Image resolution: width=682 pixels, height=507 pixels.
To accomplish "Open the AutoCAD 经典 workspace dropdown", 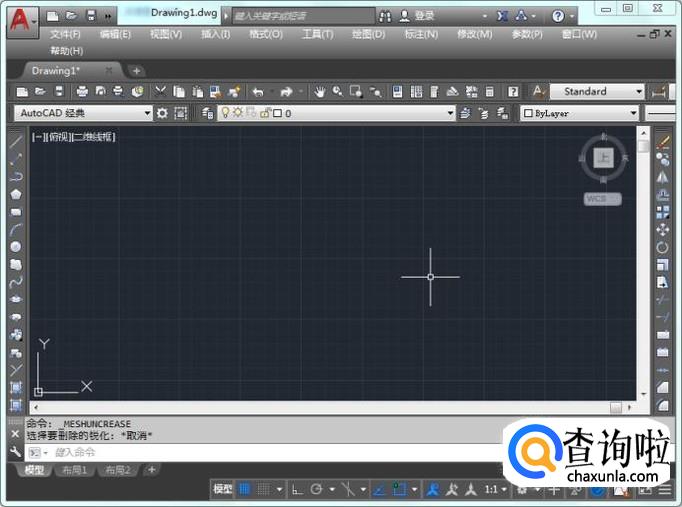I will 84,113.
